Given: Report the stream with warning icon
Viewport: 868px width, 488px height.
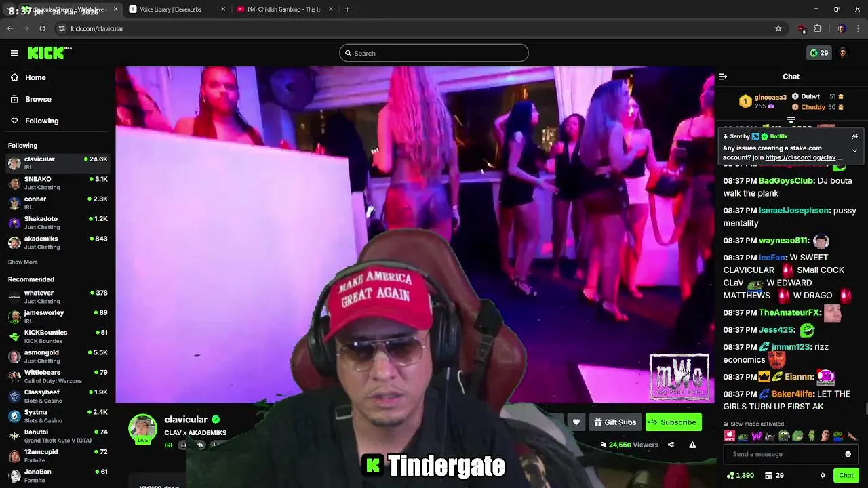Looking at the screenshot, I should [692, 445].
